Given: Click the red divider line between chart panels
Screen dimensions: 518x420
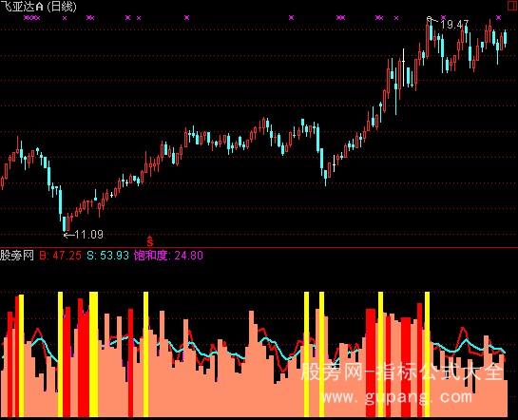Looking at the screenshot, I should tap(259, 247).
